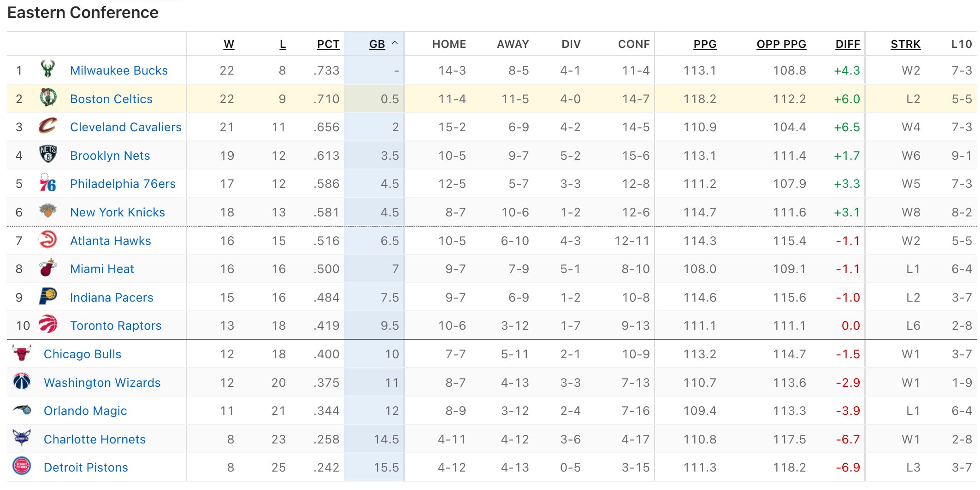This screenshot has height=490, width=980.
Task: Click the Brooklyn Nets shield logo
Action: click(48, 155)
